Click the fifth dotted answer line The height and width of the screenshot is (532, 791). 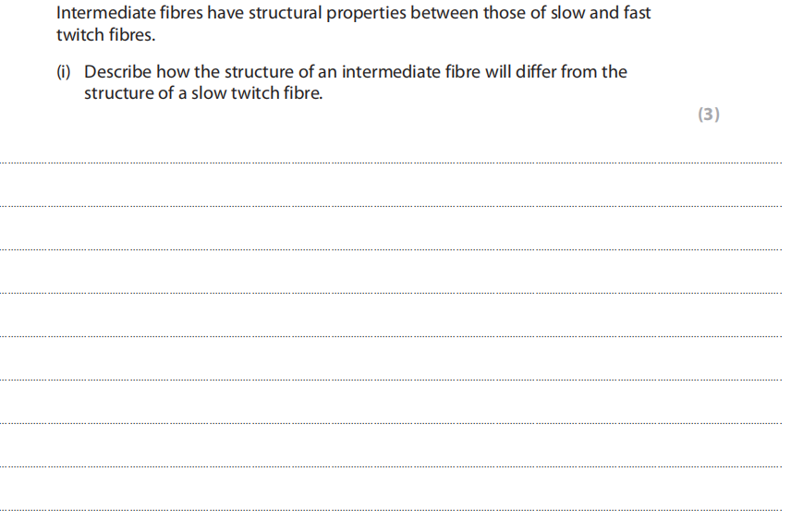pyautogui.click(x=395, y=336)
